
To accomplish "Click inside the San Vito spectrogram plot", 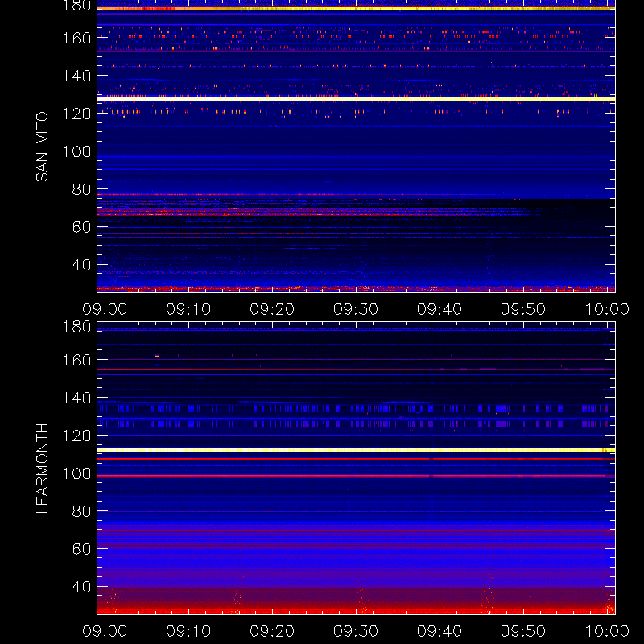I will point(356,147).
